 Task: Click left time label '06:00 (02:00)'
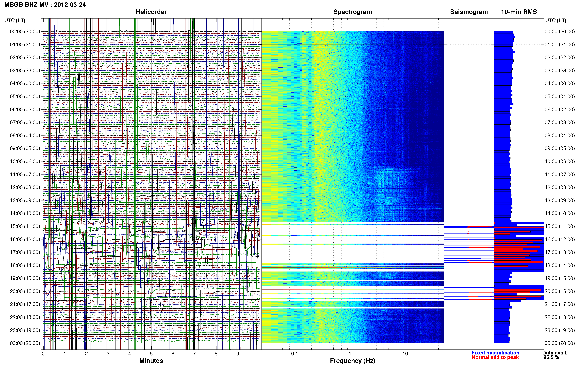[x=25, y=110]
